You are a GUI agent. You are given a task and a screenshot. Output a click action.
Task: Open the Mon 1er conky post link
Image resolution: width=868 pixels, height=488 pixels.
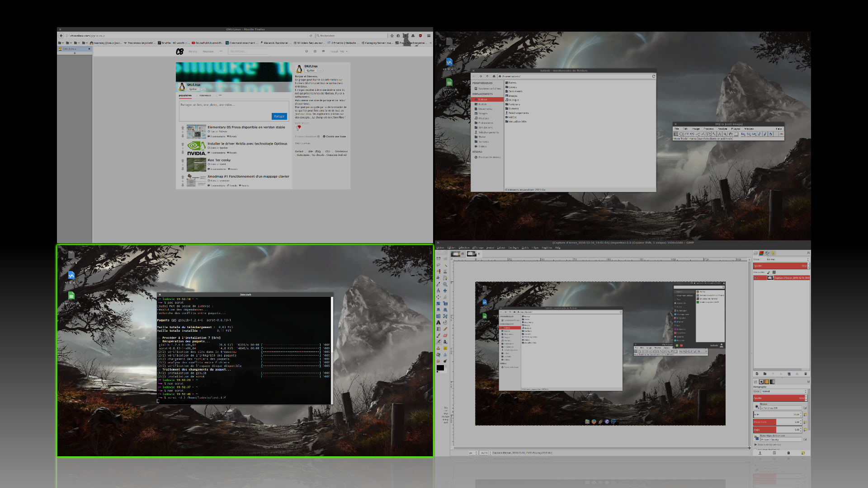point(219,160)
